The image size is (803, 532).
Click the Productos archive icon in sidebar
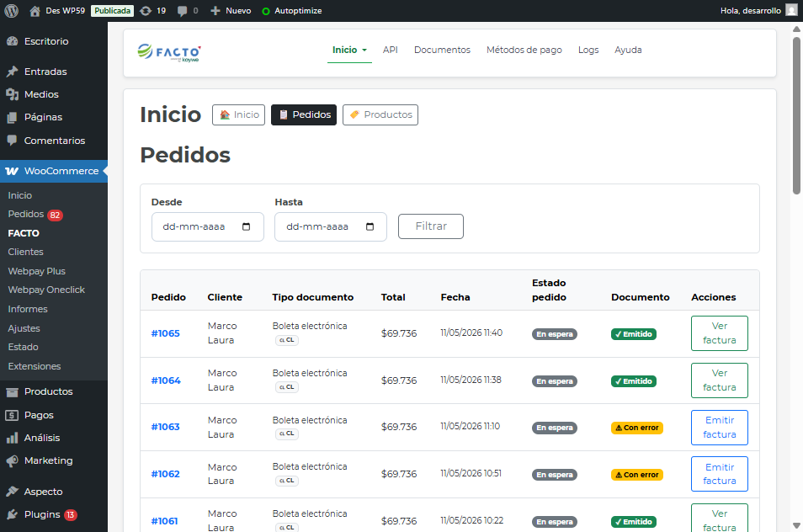(x=13, y=391)
